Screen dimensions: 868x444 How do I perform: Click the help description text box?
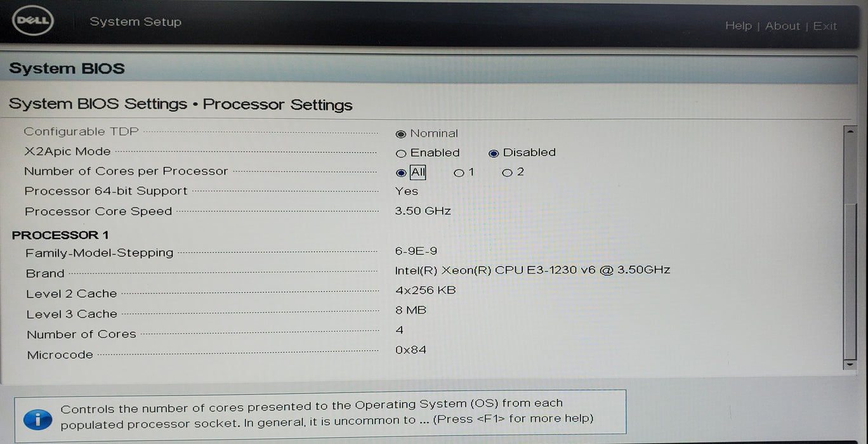pyautogui.click(x=320, y=416)
